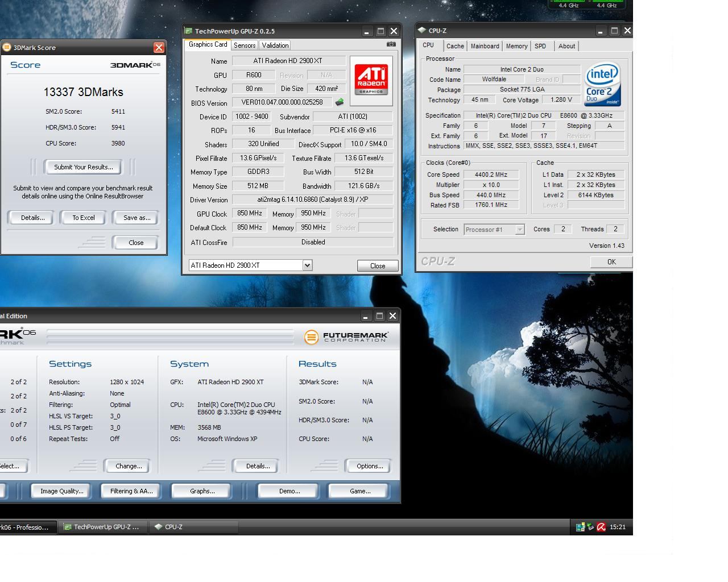Viewport: 728px width, 582px height.
Task: Export results with To Excel button
Action: 84,218
